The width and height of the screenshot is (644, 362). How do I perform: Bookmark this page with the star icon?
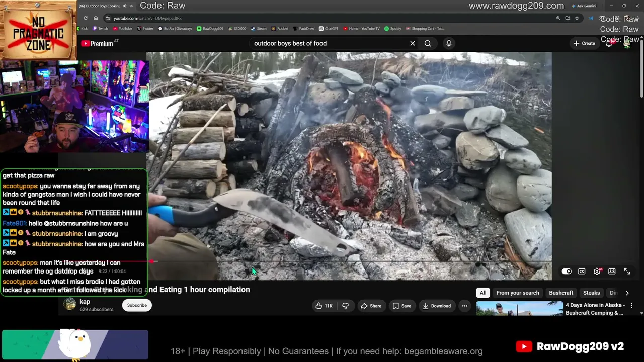pyautogui.click(x=577, y=18)
